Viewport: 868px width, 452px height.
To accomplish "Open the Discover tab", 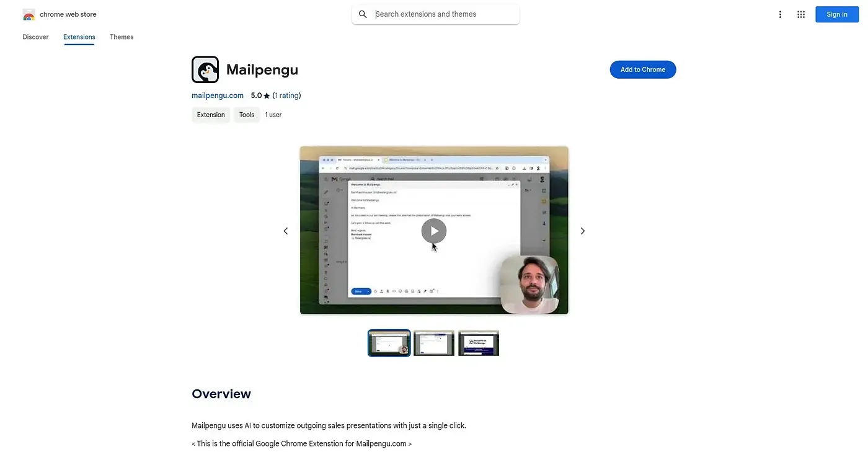I will [x=35, y=37].
